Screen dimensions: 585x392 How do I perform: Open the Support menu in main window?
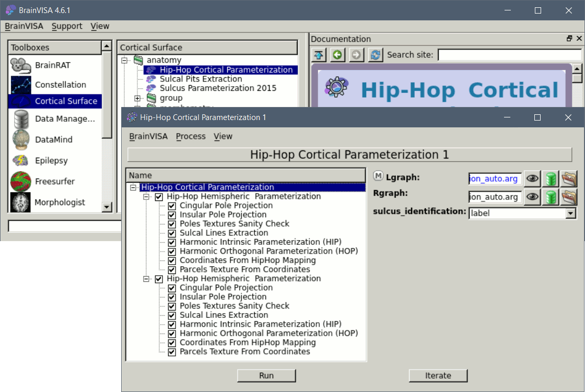pos(67,26)
